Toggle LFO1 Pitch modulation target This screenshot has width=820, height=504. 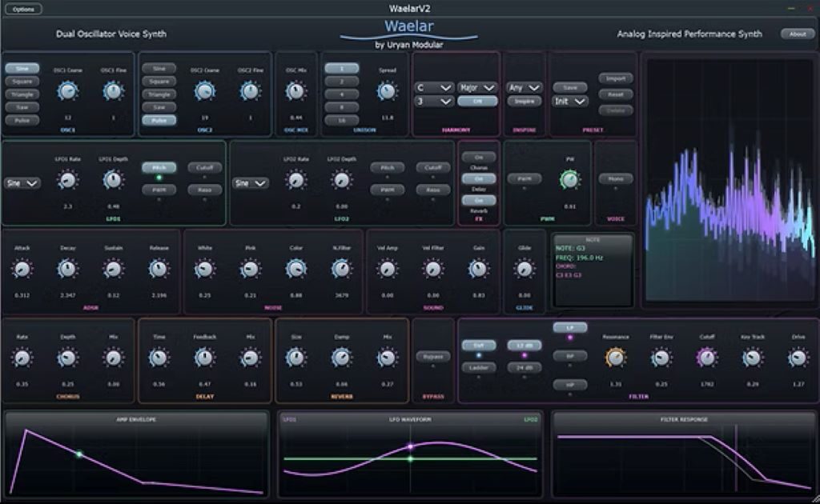coord(159,168)
